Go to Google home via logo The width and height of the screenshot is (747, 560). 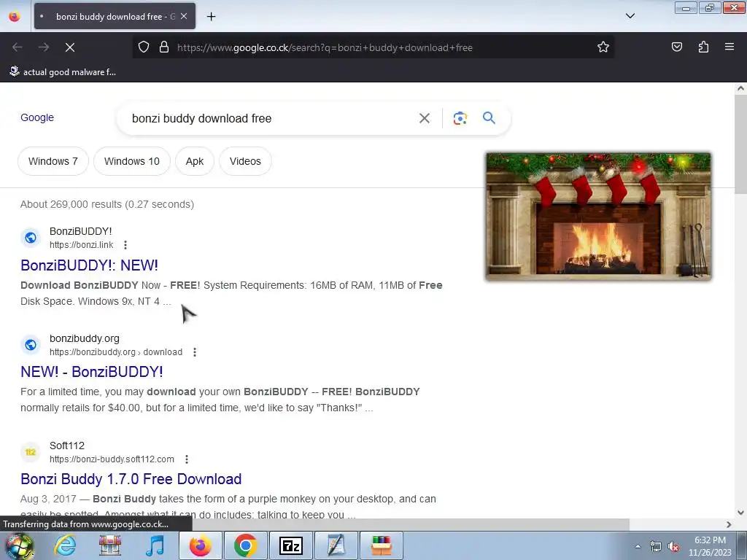tap(37, 117)
